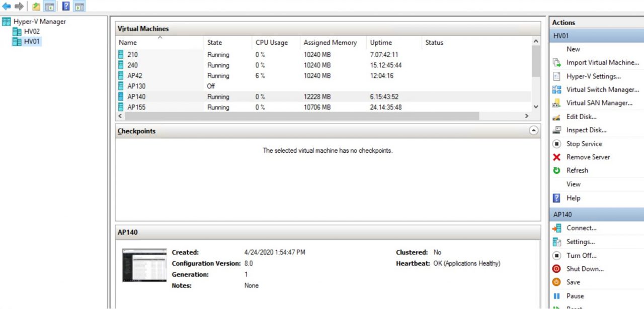Open the New submenu under HV01 actions

(573, 49)
